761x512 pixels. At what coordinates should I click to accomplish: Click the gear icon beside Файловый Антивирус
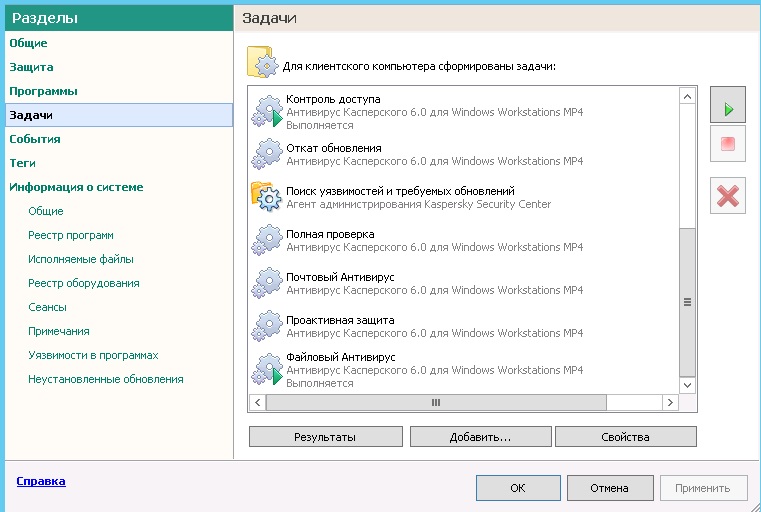[x=266, y=369]
